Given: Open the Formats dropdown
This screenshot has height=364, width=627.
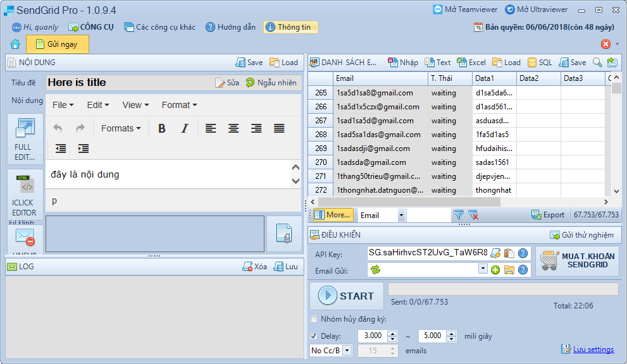Looking at the screenshot, I should pyautogui.click(x=121, y=128).
